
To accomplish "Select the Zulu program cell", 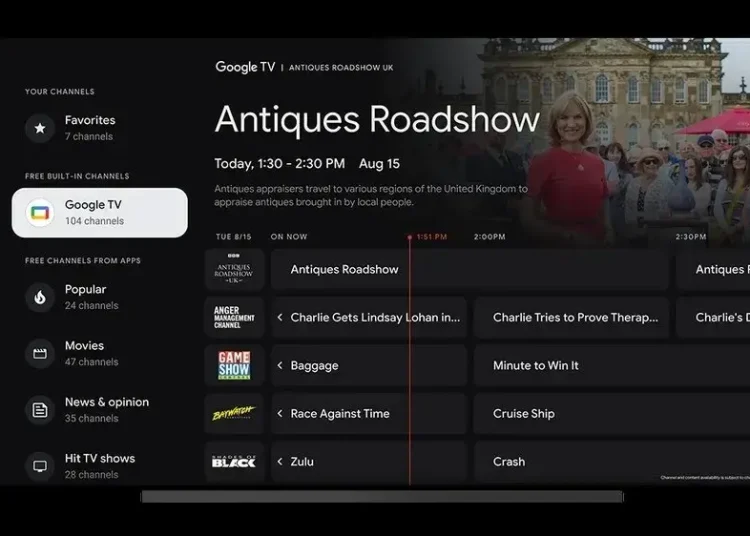I will coord(369,461).
